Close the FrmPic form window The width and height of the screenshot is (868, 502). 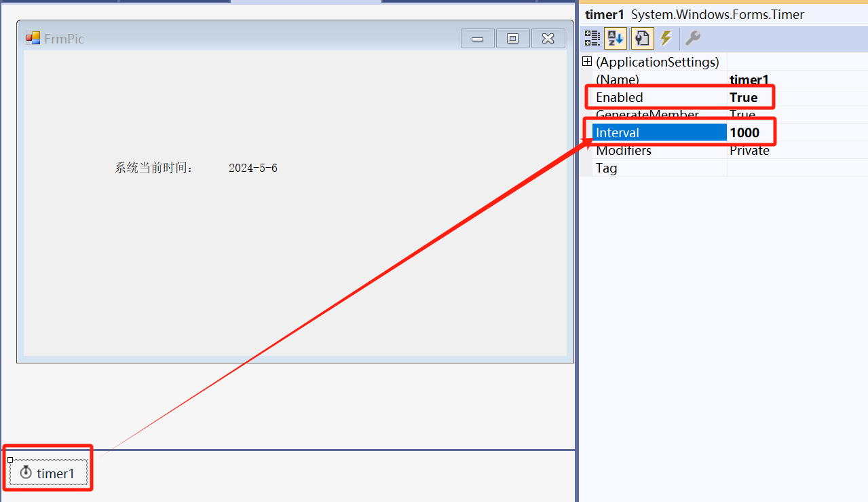pyautogui.click(x=548, y=39)
